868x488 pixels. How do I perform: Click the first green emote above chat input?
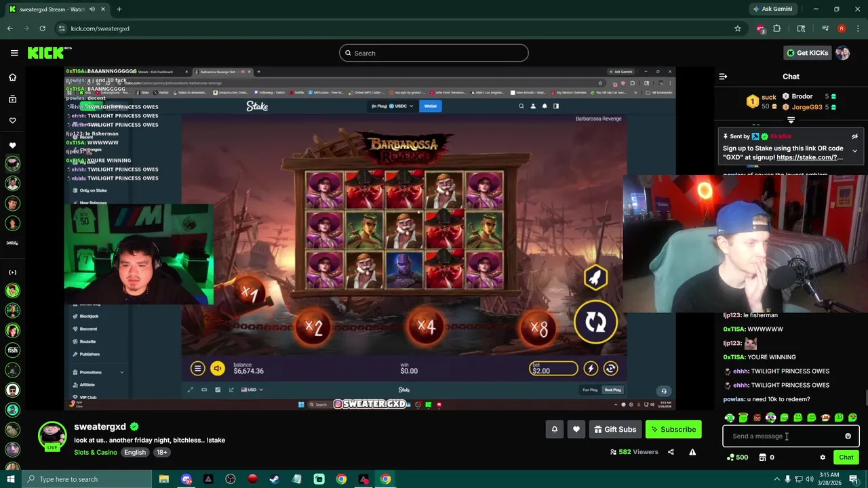(730, 418)
